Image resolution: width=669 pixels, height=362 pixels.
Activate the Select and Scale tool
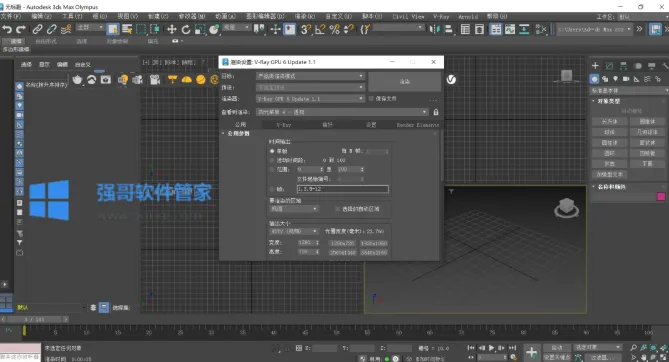point(200,29)
